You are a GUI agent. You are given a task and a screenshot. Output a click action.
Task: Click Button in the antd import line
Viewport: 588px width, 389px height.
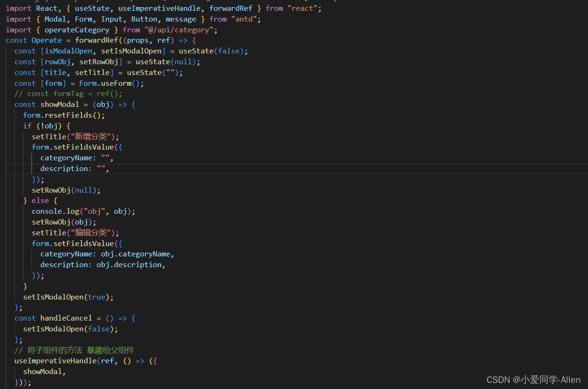point(144,19)
